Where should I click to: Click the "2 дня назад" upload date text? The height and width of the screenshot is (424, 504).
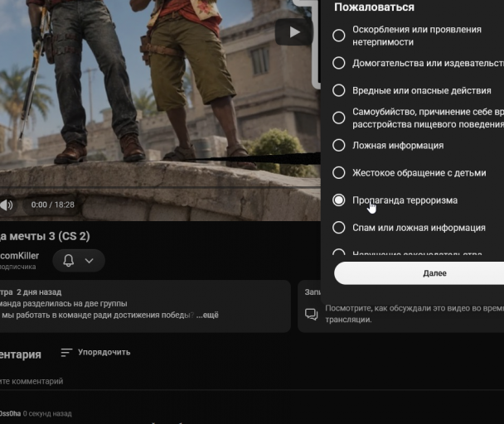[x=39, y=292]
